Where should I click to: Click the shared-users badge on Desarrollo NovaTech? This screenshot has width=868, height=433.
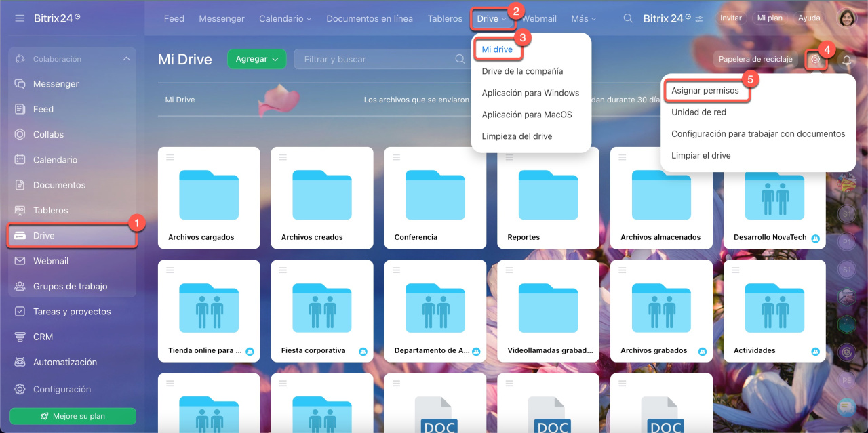coord(815,238)
